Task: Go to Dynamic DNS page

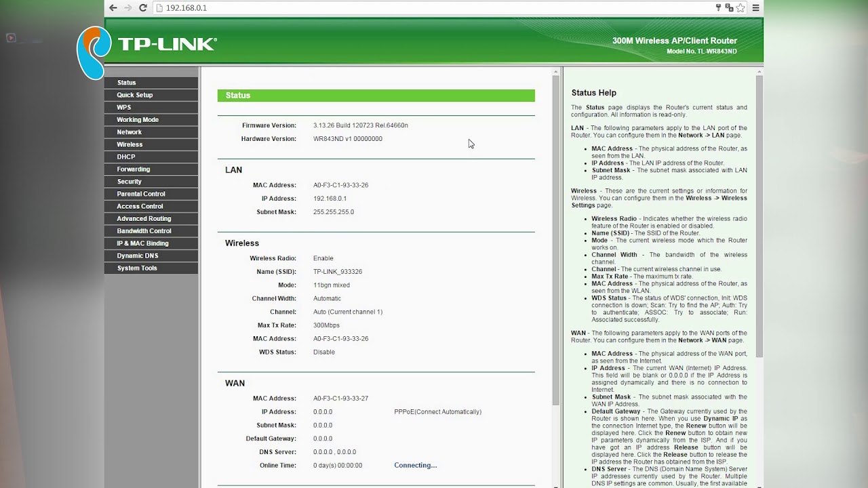Action: click(x=151, y=256)
